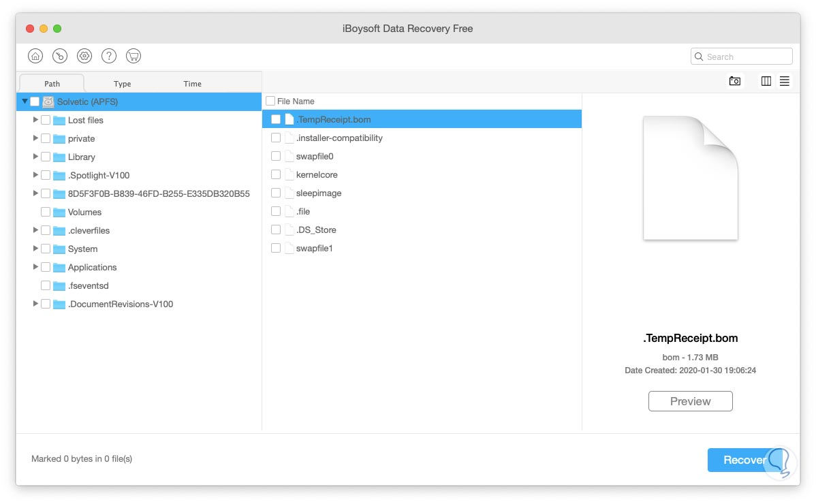The image size is (816, 504).
Task: Check the Lost files checkbox
Action: point(46,120)
